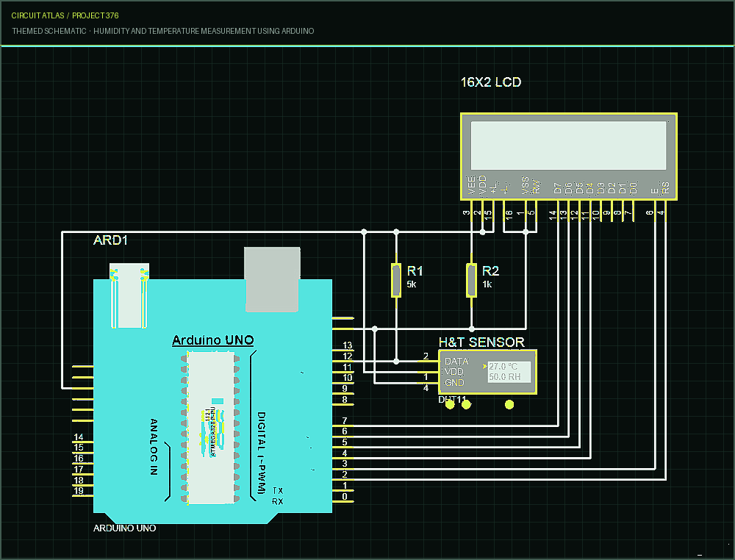Click Arduino analog pin '19'
This screenshot has height=560, width=735.
tap(79, 491)
